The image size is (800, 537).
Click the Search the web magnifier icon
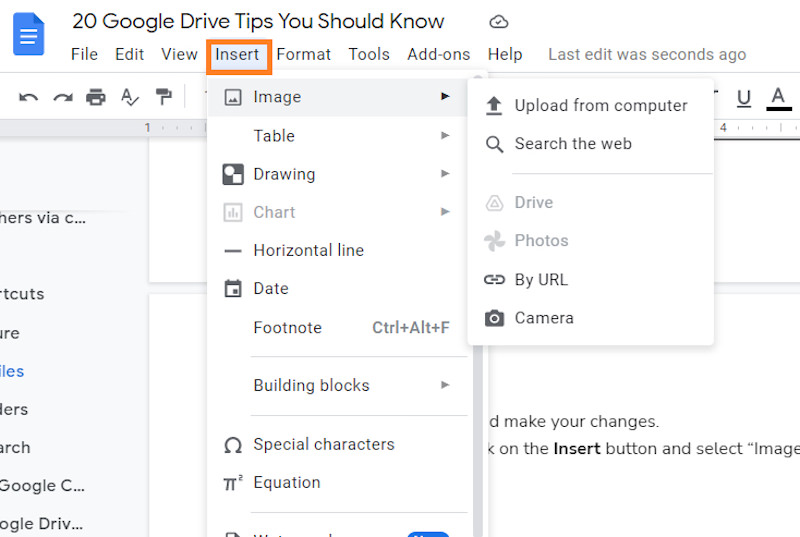[x=494, y=144]
